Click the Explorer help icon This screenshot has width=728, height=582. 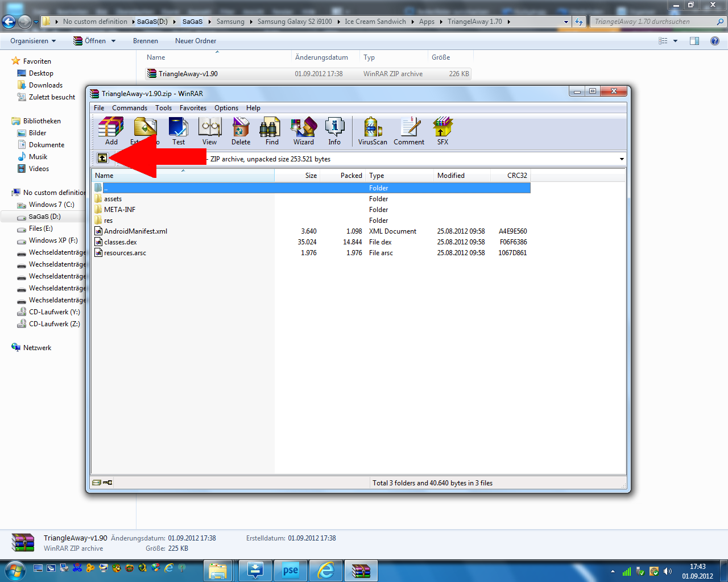coord(715,41)
